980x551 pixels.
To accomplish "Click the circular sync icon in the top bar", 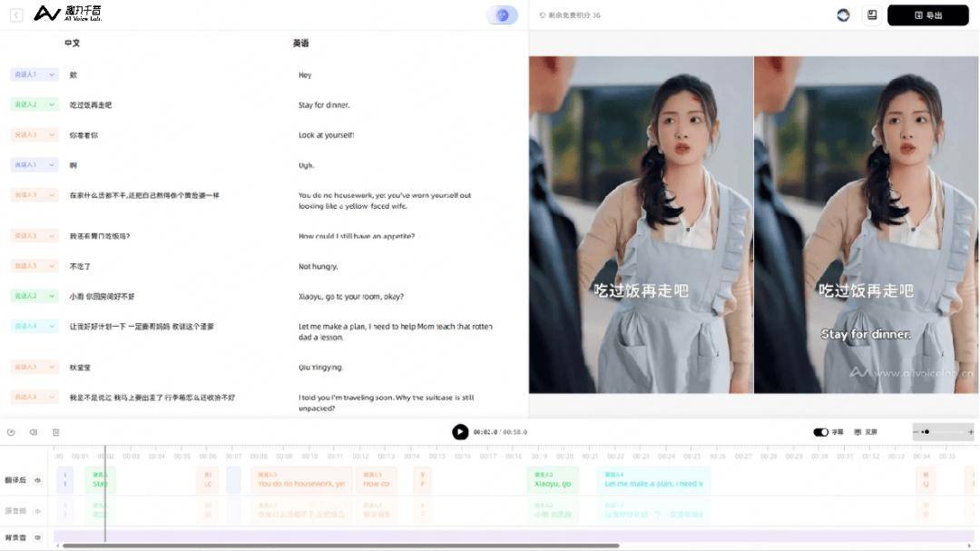I will click(x=843, y=15).
